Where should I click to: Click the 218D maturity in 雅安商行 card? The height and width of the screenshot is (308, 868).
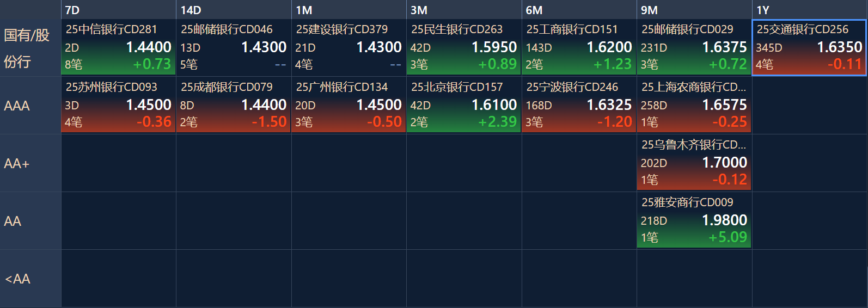coord(653,221)
